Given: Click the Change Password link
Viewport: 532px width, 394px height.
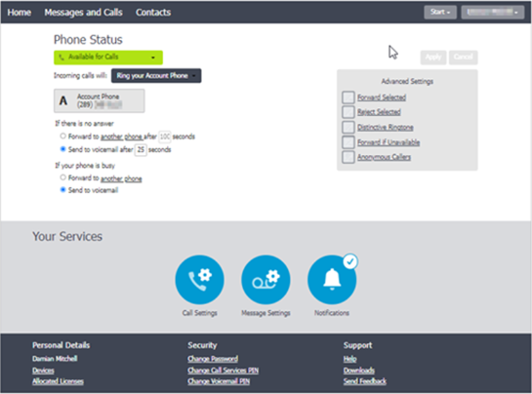Looking at the screenshot, I should tap(213, 359).
